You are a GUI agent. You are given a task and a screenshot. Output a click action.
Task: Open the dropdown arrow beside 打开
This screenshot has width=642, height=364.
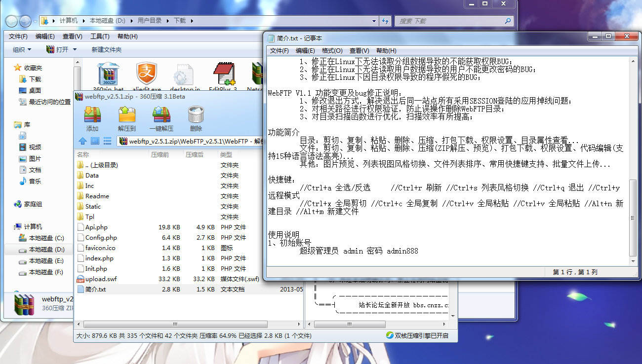[75, 49]
